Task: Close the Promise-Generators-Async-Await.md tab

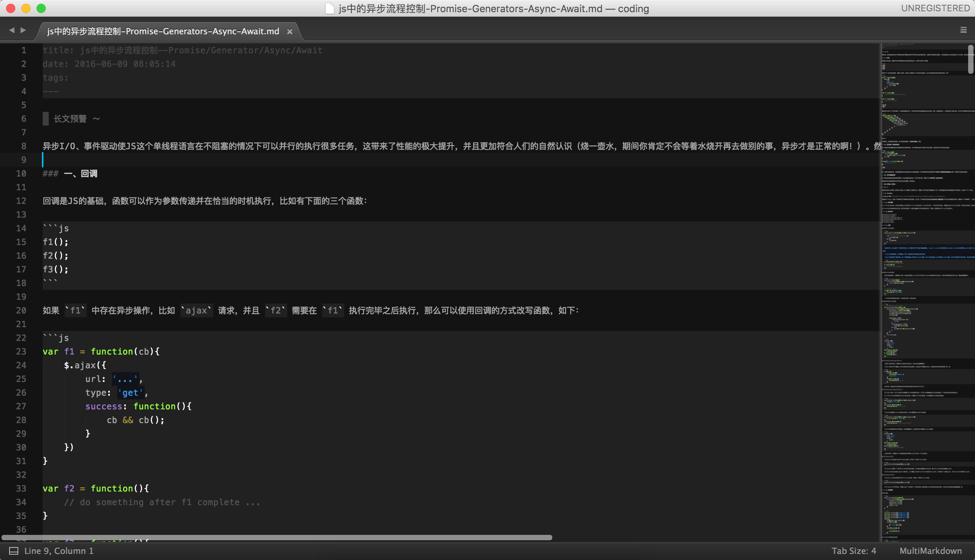Action: [290, 32]
